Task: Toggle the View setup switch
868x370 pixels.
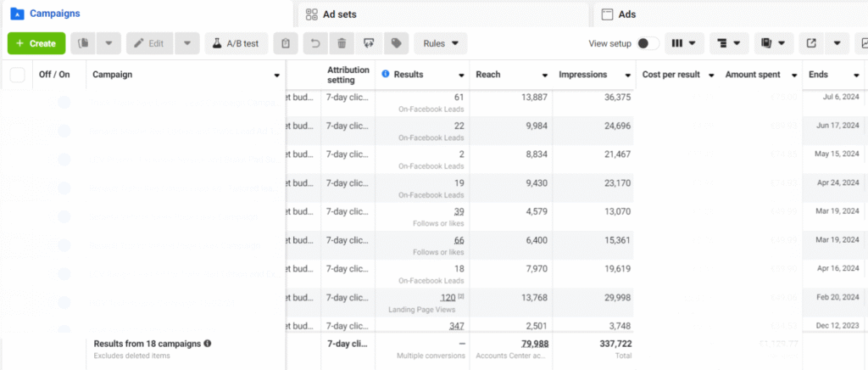Action: point(648,44)
